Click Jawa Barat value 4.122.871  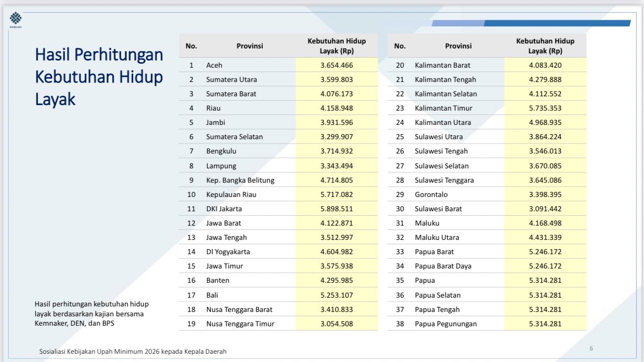pyautogui.click(x=337, y=223)
